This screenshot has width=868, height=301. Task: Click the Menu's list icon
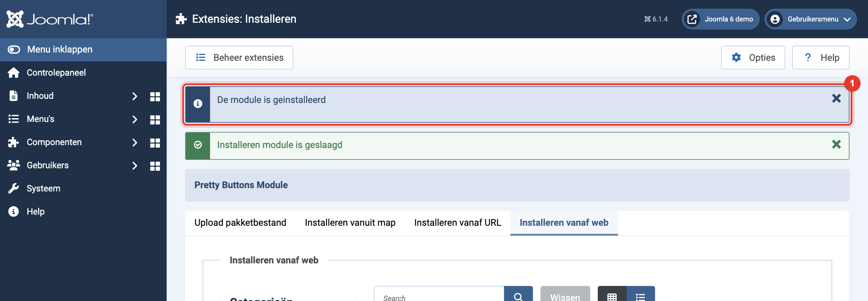pos(14,119)
